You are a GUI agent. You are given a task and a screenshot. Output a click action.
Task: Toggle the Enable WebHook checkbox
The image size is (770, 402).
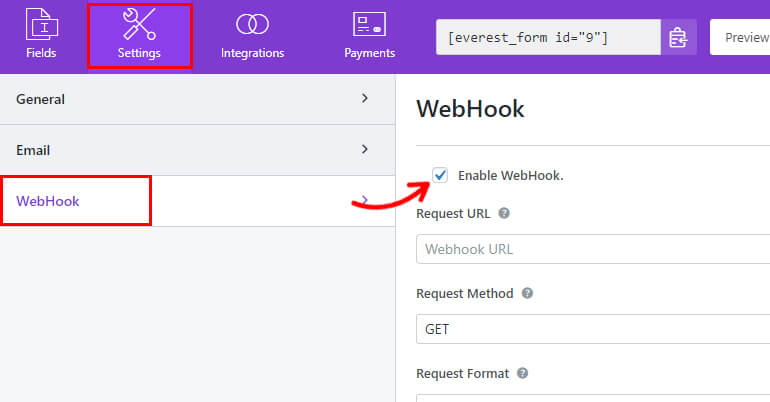point(440,176)
